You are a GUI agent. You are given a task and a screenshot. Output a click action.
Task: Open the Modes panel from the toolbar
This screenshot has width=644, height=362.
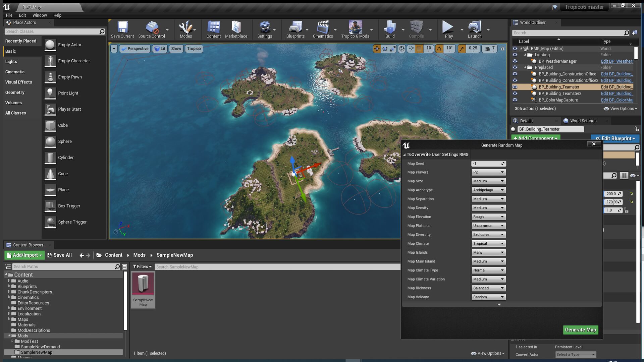coord(185,29)
